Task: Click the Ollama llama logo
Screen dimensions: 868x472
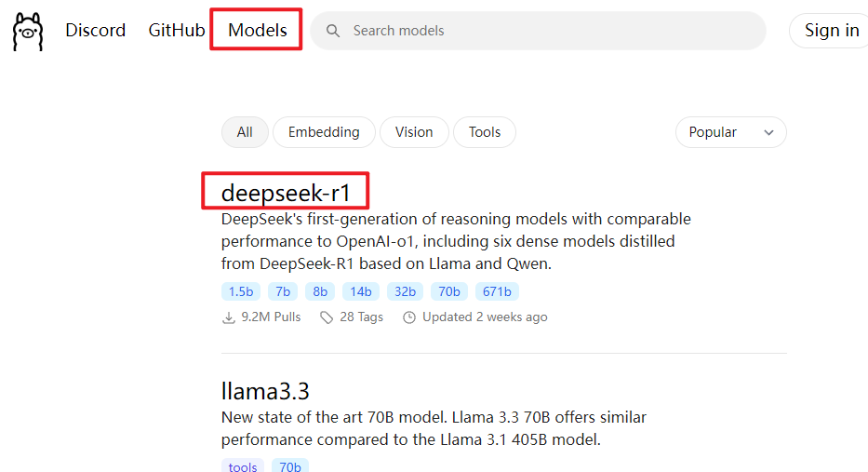Action: [28, 31]
